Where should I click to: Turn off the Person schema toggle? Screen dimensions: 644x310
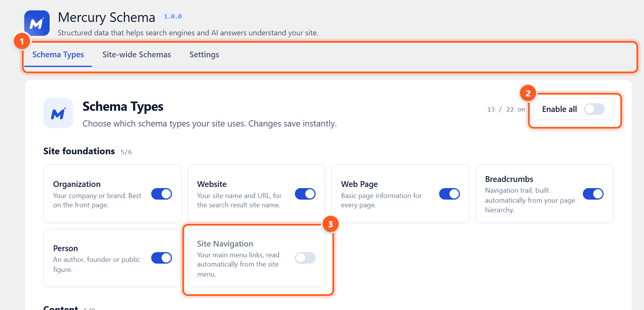click(162, 258)
